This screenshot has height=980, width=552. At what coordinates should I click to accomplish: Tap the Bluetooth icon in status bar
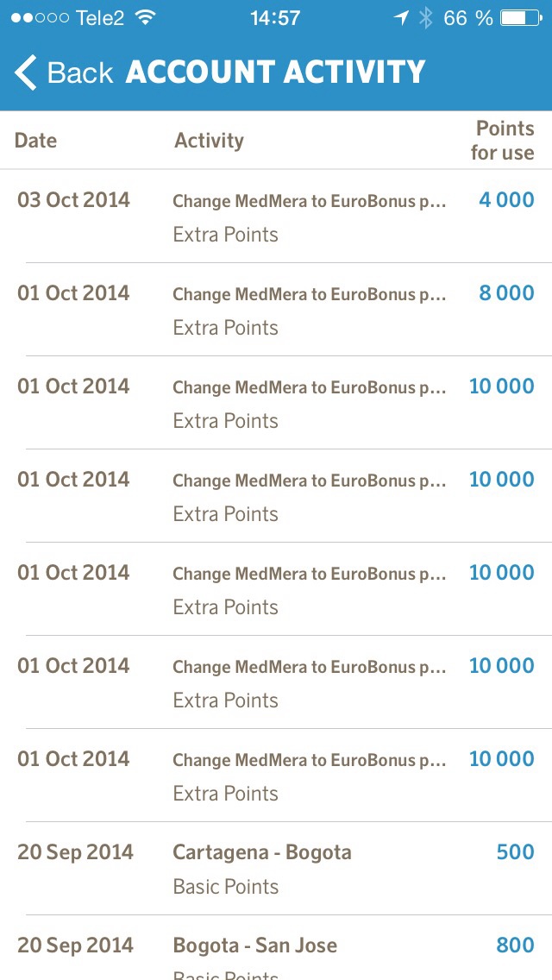click(425, 18)
